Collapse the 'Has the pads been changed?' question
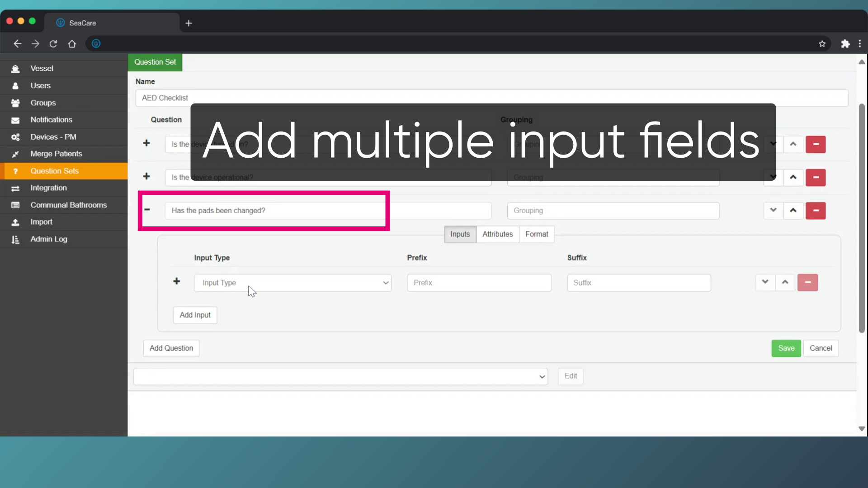This screenshot has height=488, width=868. [147, 209]
